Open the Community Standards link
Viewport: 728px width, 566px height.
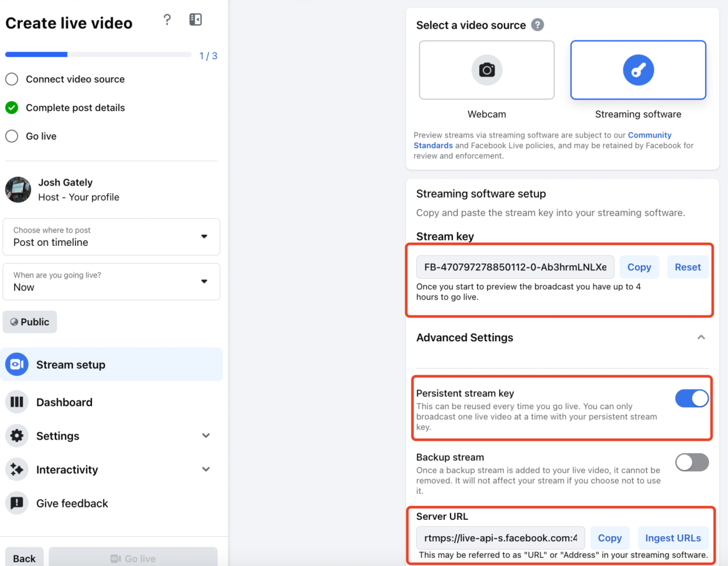[650, 134]
